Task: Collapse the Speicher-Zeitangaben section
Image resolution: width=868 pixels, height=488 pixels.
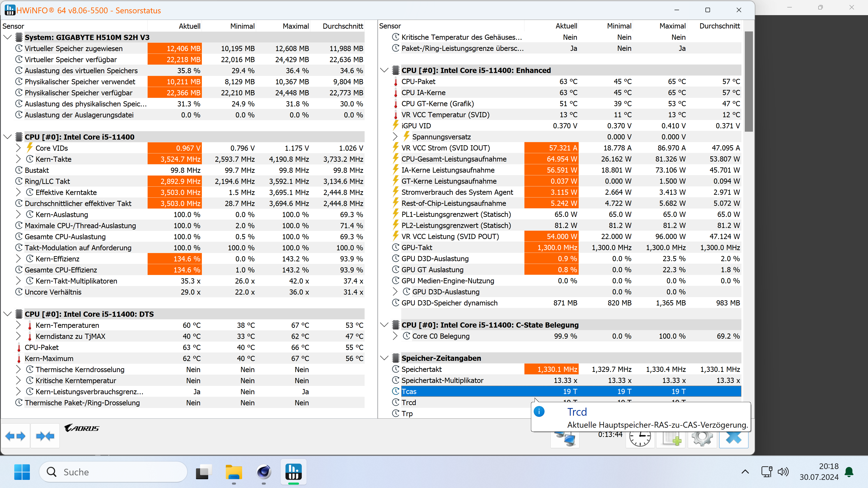Action: pos(384,358)
